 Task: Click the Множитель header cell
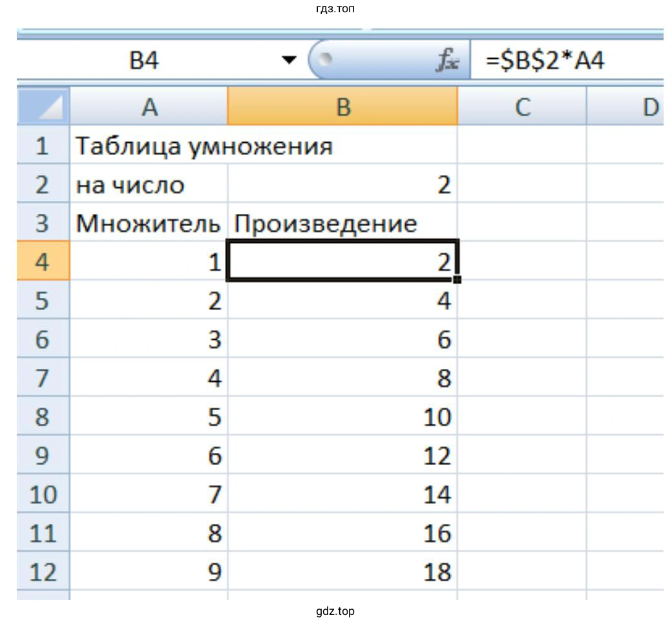(x=149, y=224)
